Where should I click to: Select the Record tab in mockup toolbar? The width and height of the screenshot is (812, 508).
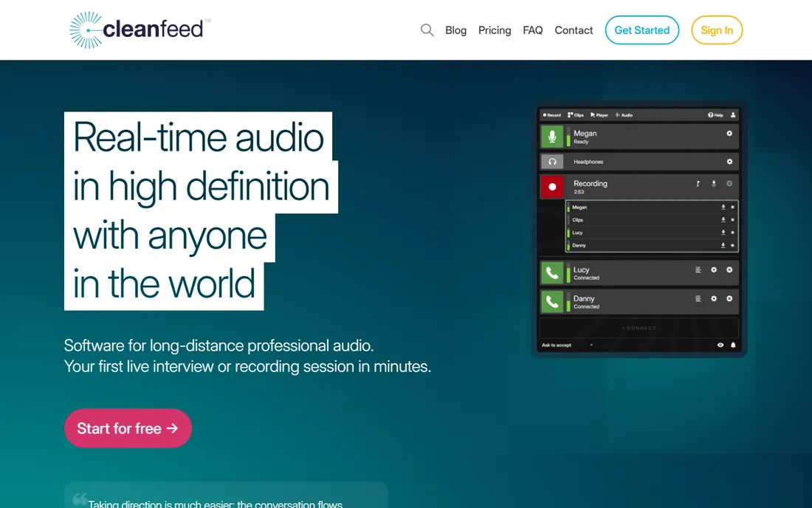[551, 115]
